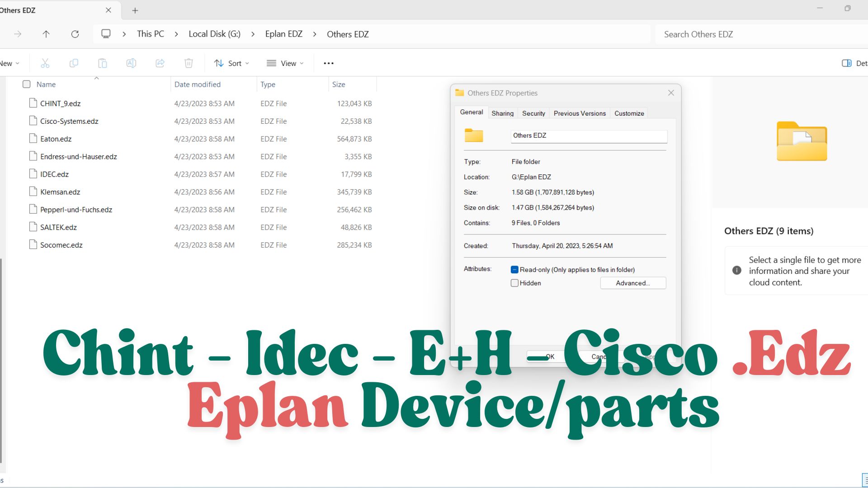868x488 pixels.
Task: Click the Share icon
Action: pyautogui.click(x=160, y=63)
